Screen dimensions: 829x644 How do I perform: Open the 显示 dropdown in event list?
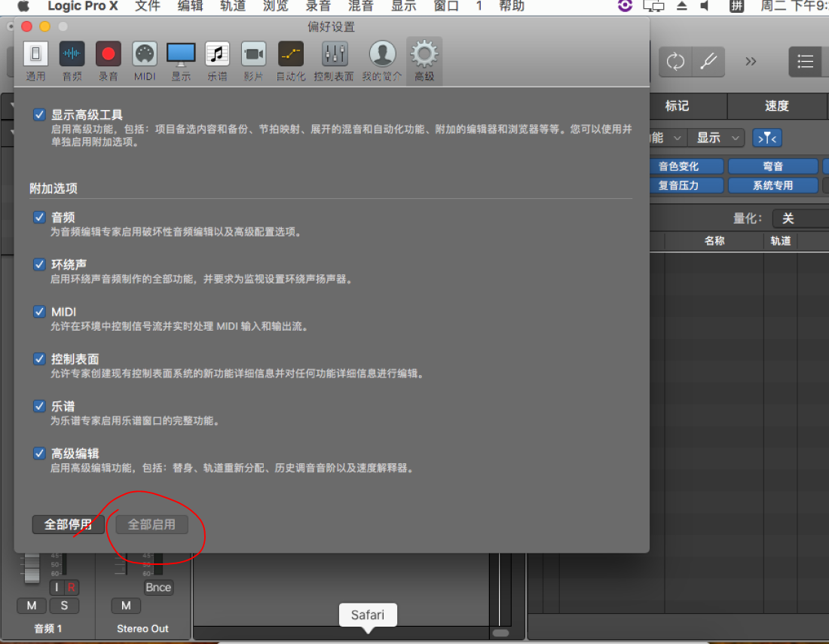pos(716,138)
